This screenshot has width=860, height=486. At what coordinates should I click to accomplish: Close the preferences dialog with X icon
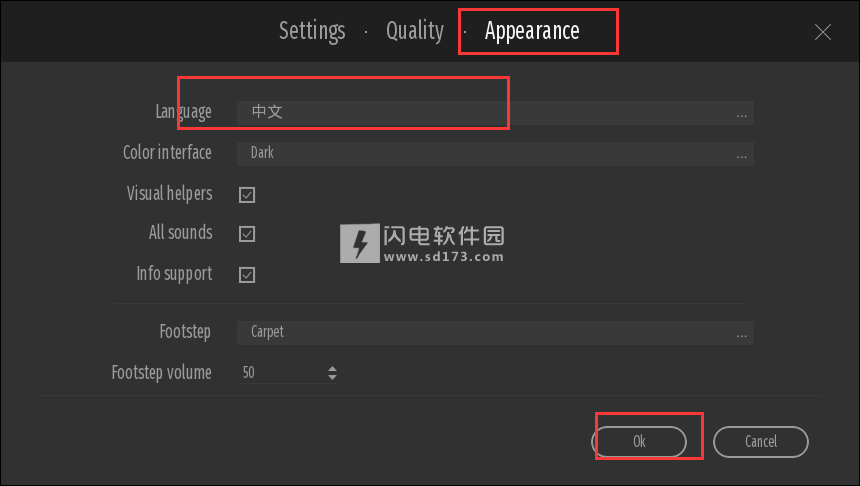823,32
